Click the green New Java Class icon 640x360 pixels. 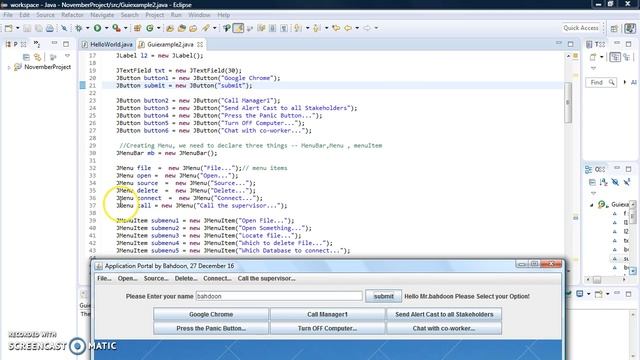pos(150,28)
